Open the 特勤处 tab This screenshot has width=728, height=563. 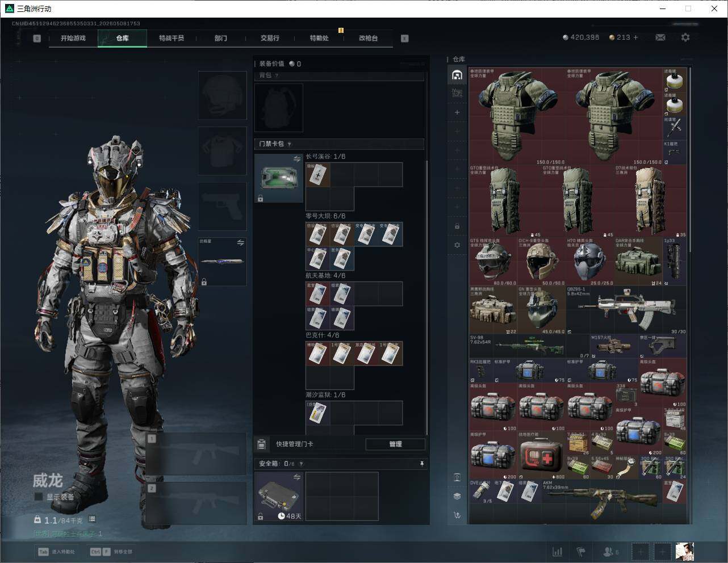pos(319,38)
